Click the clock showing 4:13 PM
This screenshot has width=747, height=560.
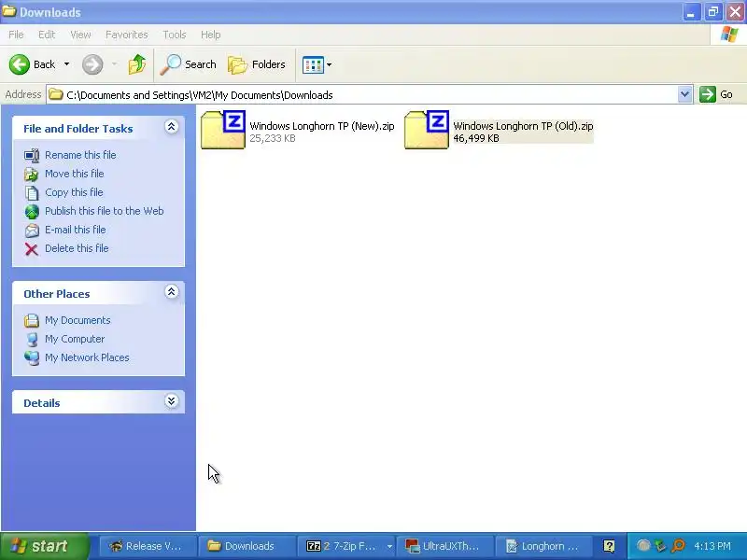[712, 546]
